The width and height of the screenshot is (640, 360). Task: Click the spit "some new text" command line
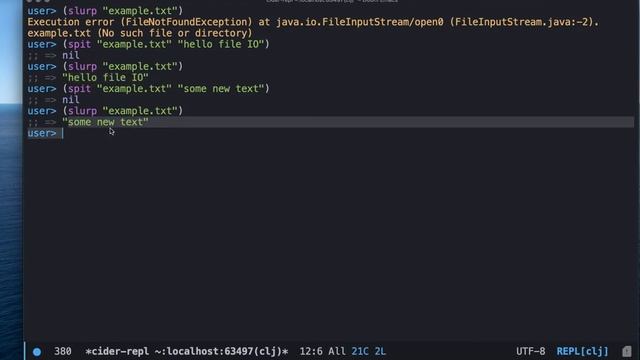click(166, 89)
